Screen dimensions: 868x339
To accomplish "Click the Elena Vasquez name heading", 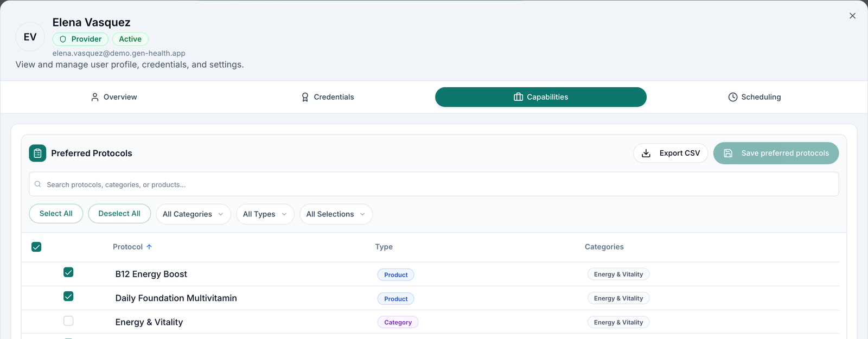I will pos(92,22).
